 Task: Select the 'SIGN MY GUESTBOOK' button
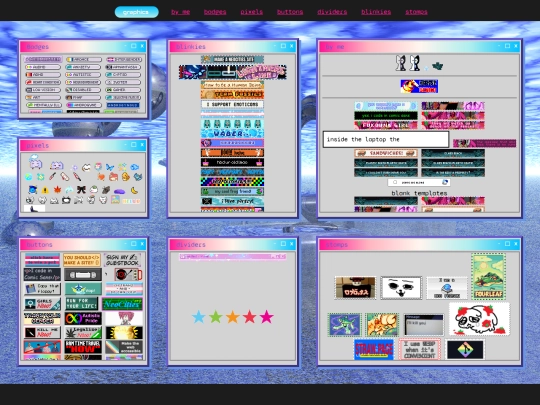(x=123, y=260)
